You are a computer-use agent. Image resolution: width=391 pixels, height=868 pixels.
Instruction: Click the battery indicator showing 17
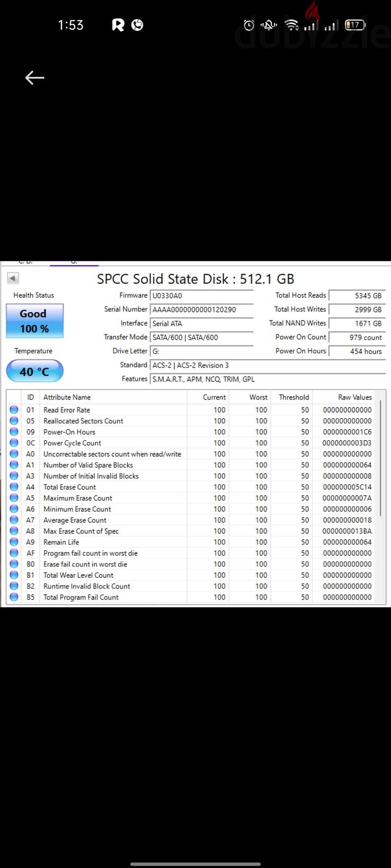pyautogui.click(x=355, y=24)
